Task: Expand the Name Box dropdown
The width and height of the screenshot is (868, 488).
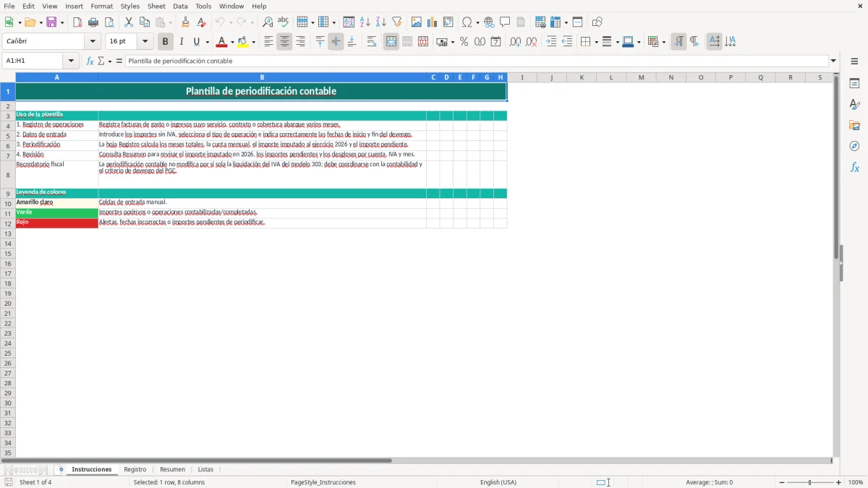Action: (x=71, y=61)
